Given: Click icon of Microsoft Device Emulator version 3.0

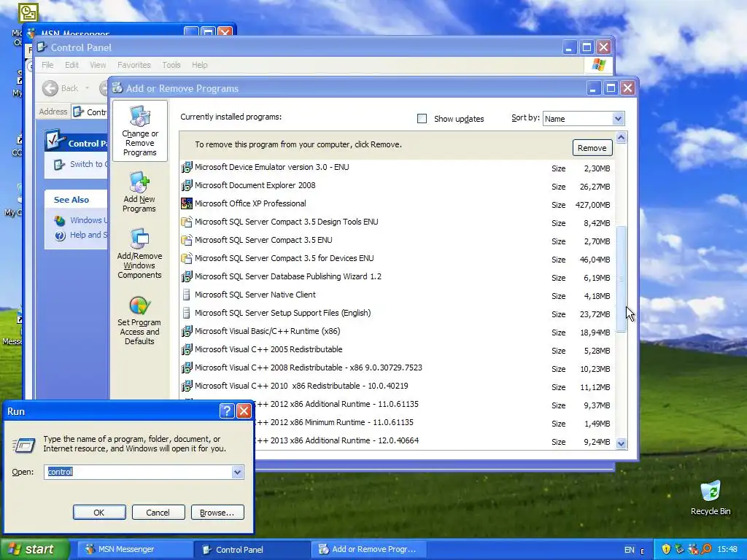Looking at the screenshot, I should tap(187, 167).
